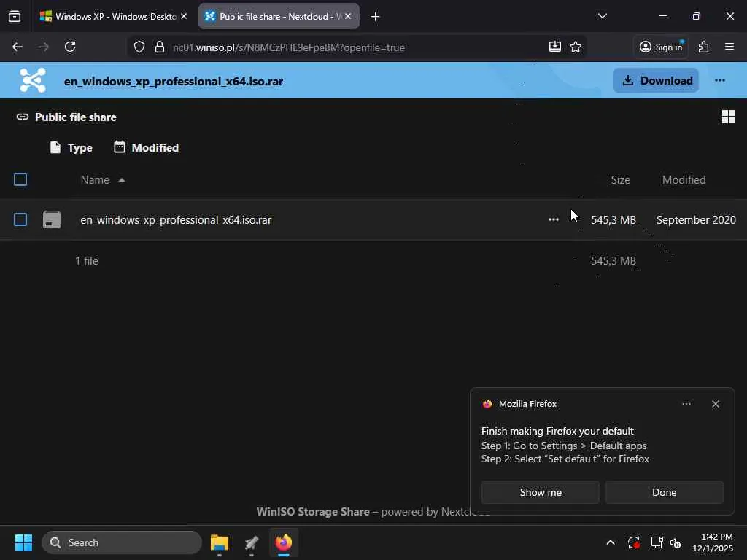
Task: Click Mozilla Firefox notification icon
Action: click(487, 404)
